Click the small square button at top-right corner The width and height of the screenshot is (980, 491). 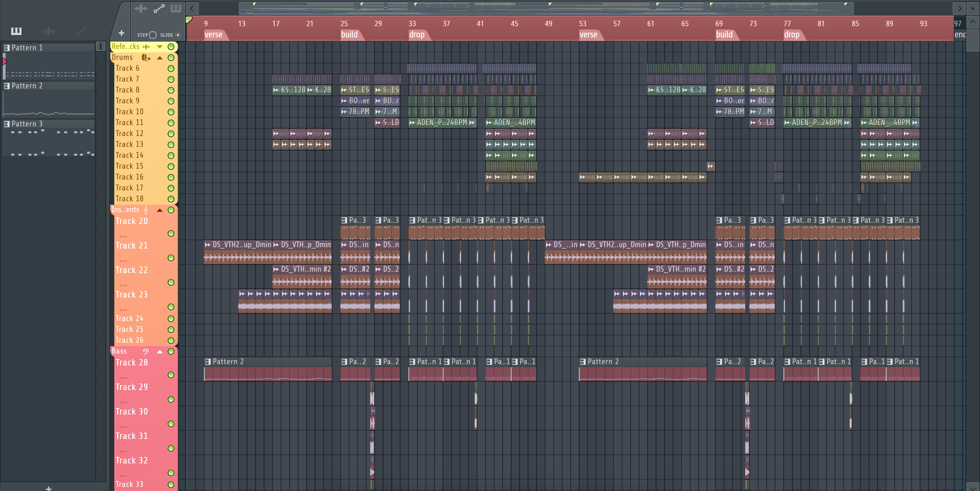click(973, 9)
